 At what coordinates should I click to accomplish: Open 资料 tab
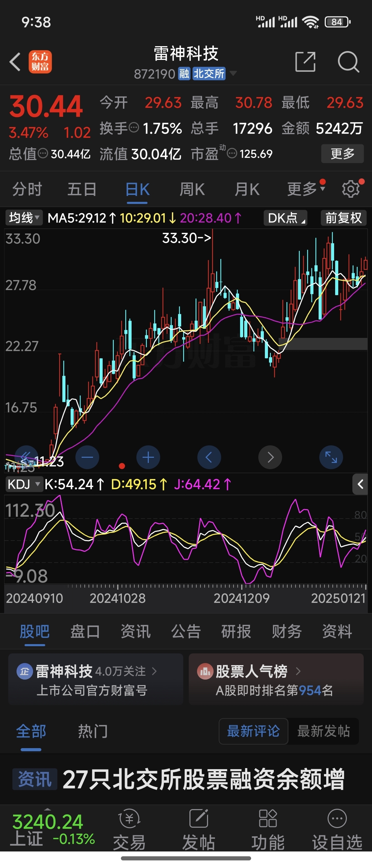337,631
